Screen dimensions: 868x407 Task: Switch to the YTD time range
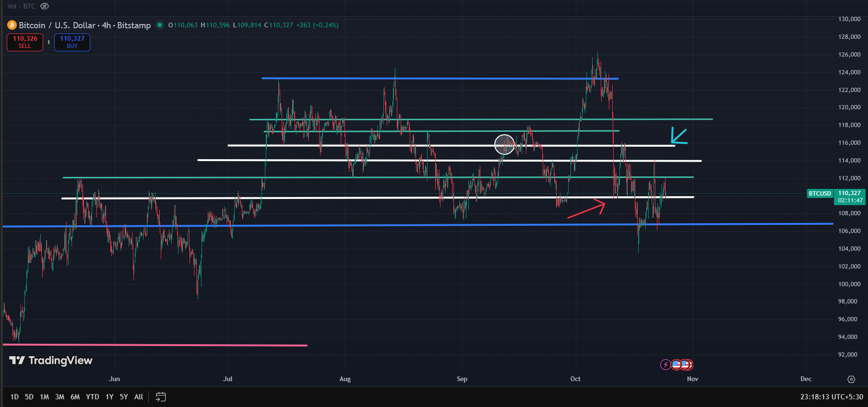(93, 397)
